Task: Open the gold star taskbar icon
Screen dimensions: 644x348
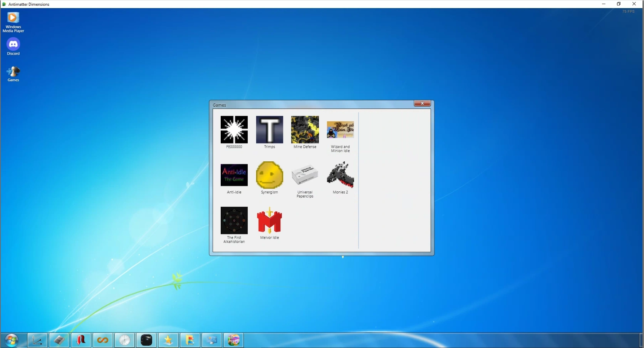Action: (x=168, y=340)
